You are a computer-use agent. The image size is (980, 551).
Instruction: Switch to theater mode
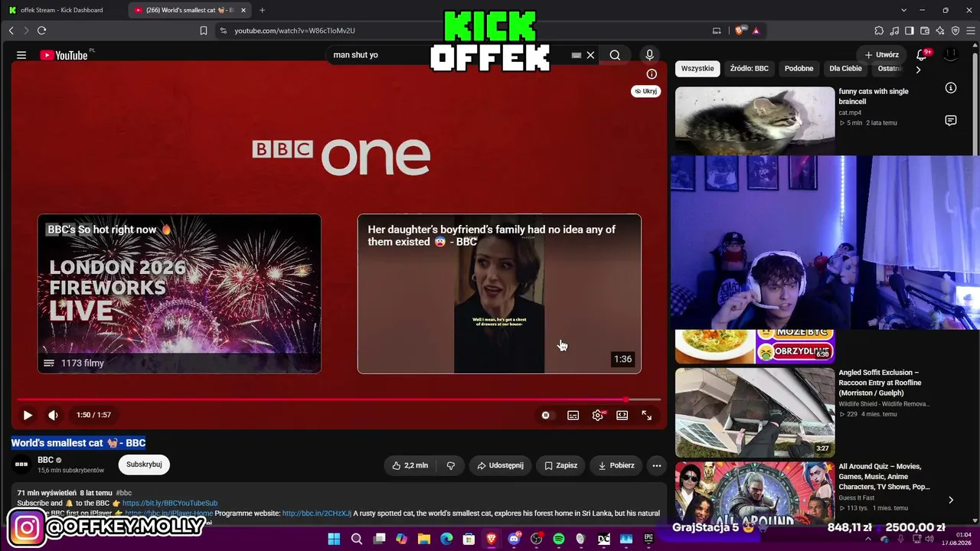[x=622, y=415]
